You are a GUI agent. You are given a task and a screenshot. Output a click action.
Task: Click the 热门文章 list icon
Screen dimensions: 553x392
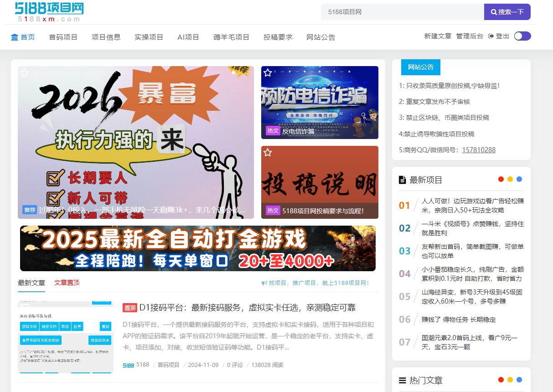[x=403, y=381]
